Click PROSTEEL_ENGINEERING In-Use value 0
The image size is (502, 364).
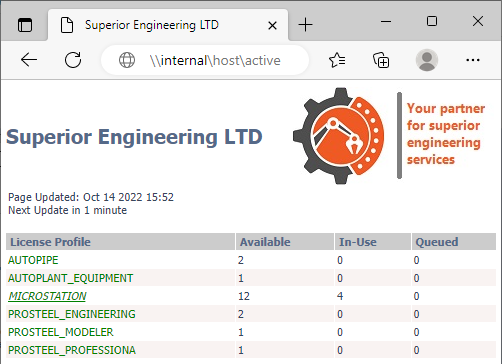coord(340,314)
